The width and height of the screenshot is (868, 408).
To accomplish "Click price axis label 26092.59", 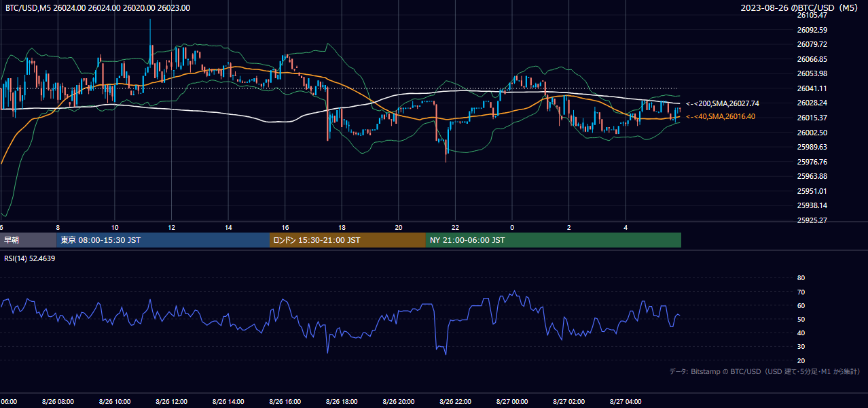I will coord(812,30).
